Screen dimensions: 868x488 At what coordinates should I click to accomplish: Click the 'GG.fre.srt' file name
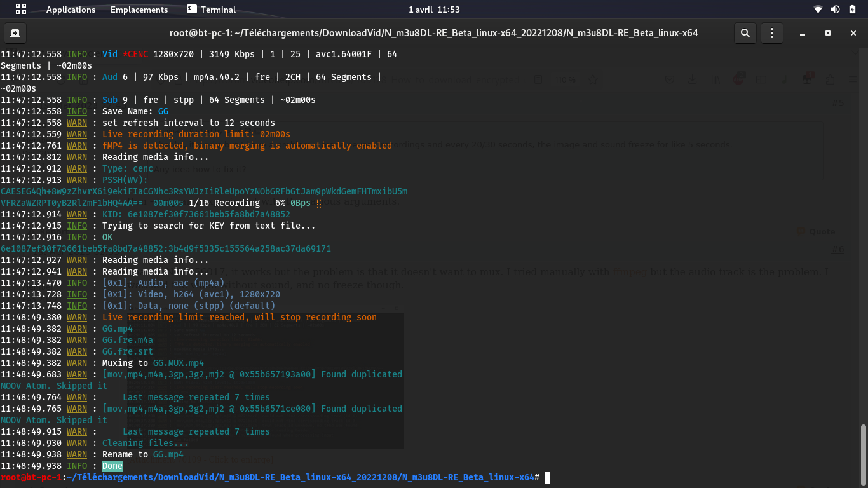[128, 351]
